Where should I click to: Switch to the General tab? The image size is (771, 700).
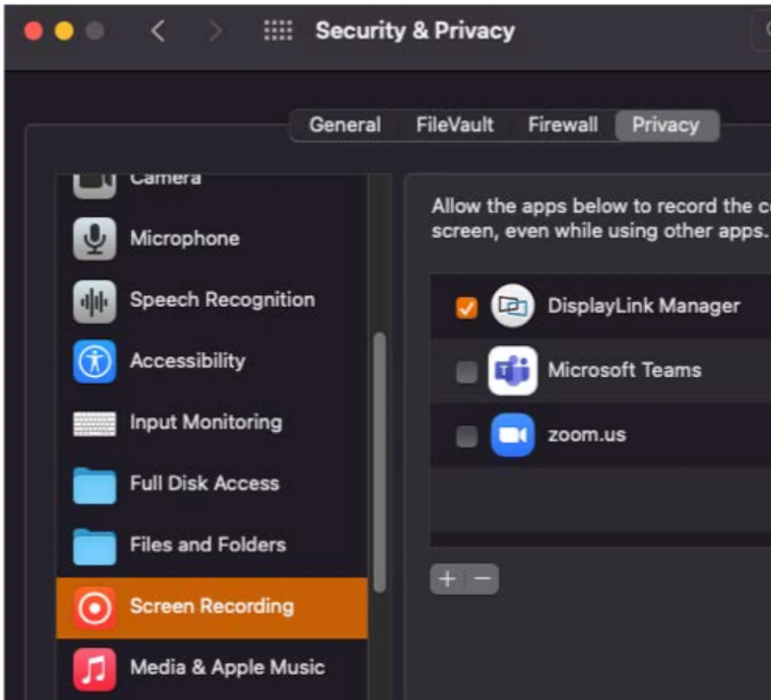point(344,125)
